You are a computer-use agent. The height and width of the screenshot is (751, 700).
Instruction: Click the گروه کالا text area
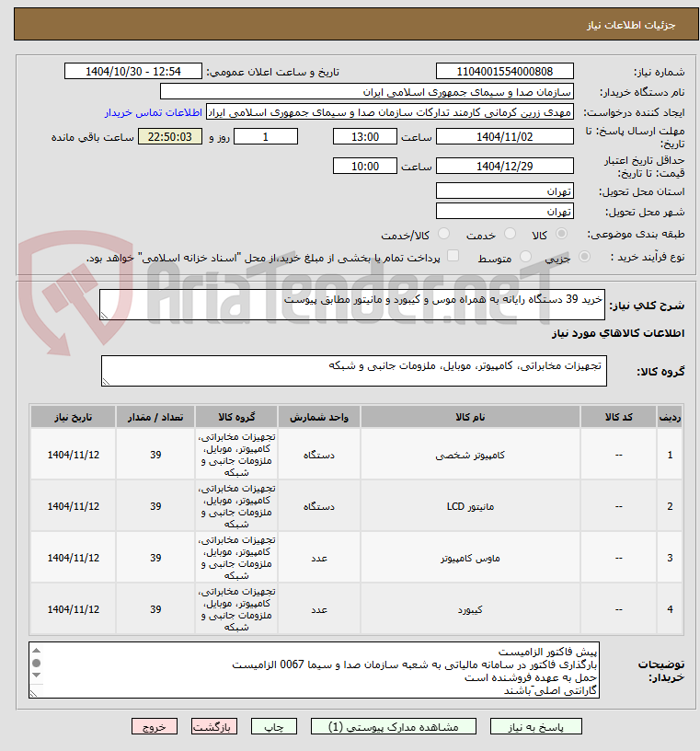point(354,371)
